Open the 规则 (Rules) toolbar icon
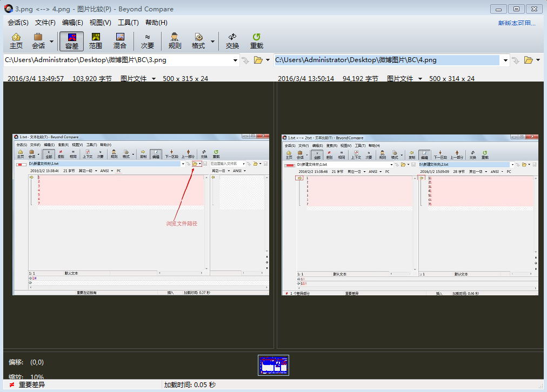 [175, 40]
